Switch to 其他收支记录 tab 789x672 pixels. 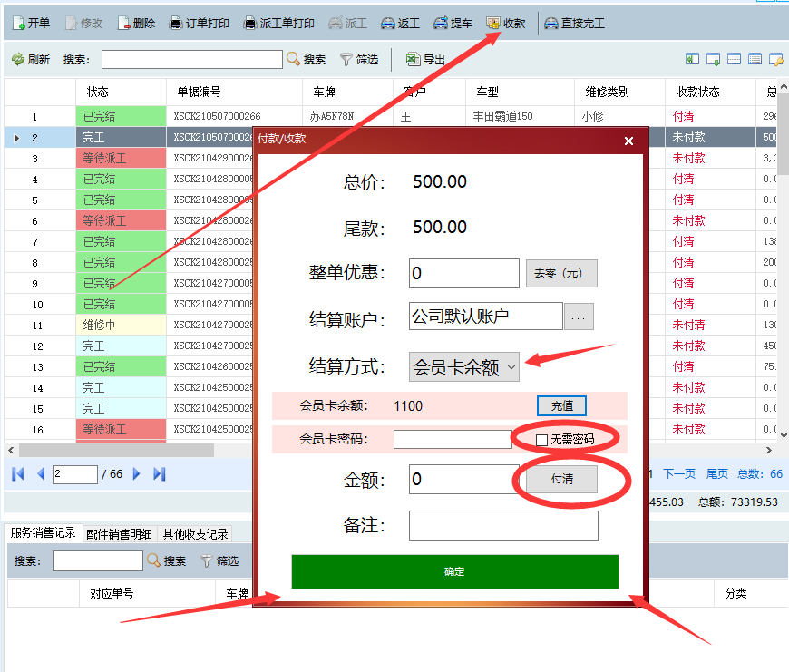194,534
